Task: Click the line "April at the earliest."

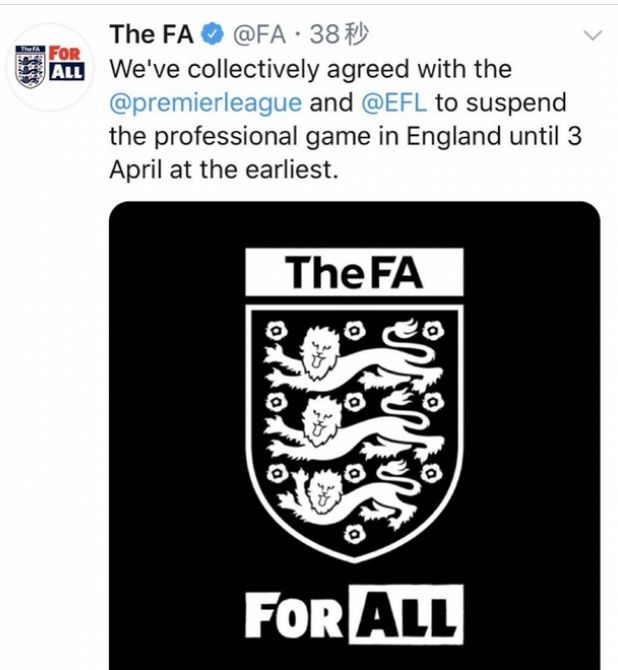Action: (x=224, y=170)
